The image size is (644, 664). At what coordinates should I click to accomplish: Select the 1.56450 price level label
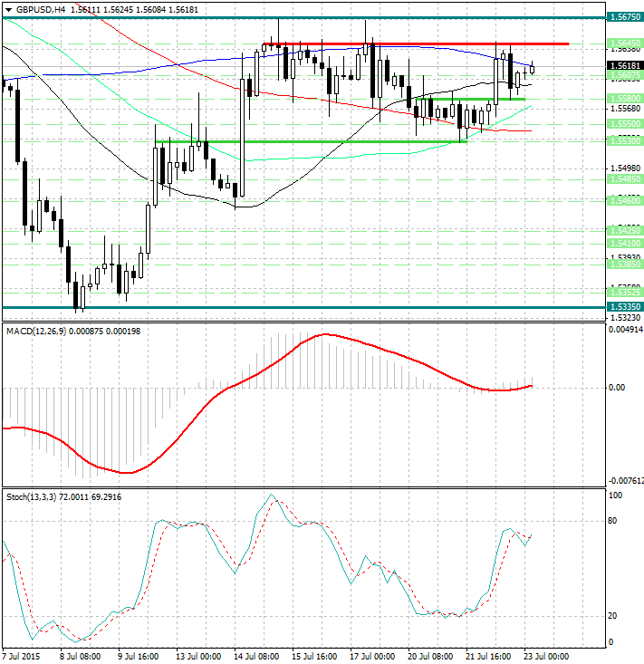(625, 43)
